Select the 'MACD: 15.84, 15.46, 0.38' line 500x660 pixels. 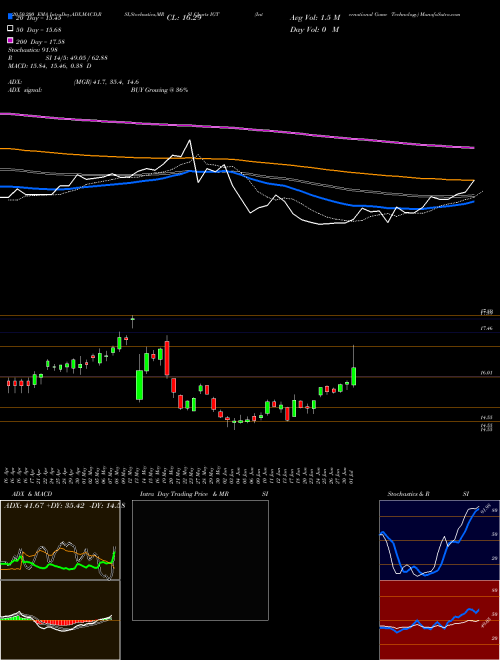[x=50, y=66]
